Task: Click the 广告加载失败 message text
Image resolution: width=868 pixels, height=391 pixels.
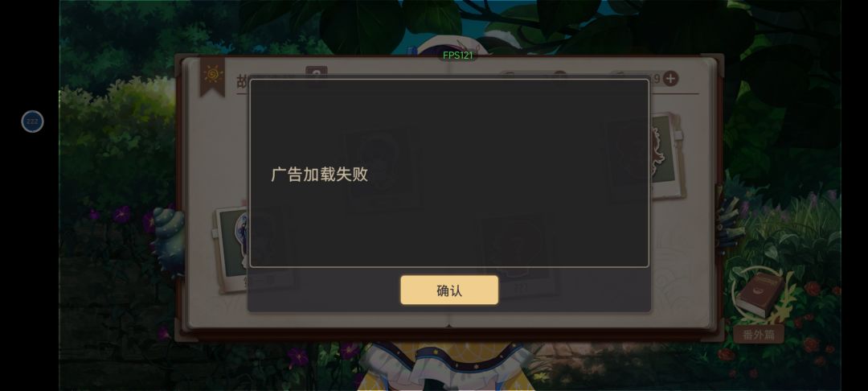Action: click(x=319, y=175)
